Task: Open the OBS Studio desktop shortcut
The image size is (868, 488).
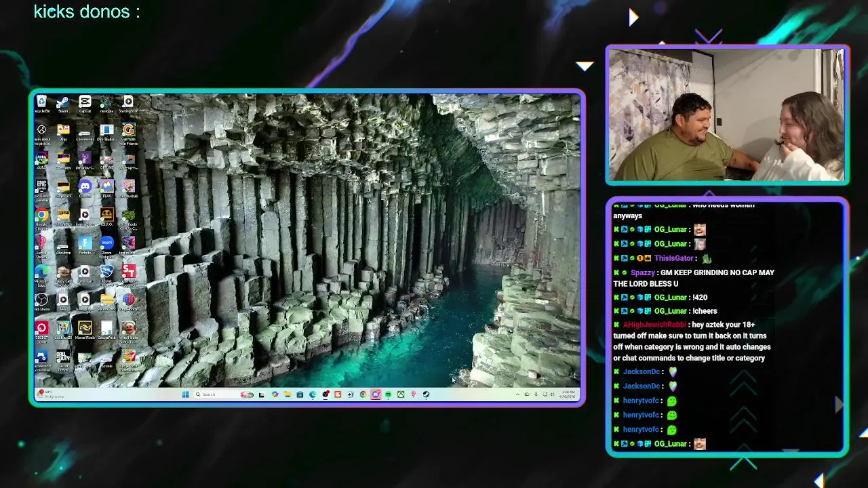Action: coord(42,300)
